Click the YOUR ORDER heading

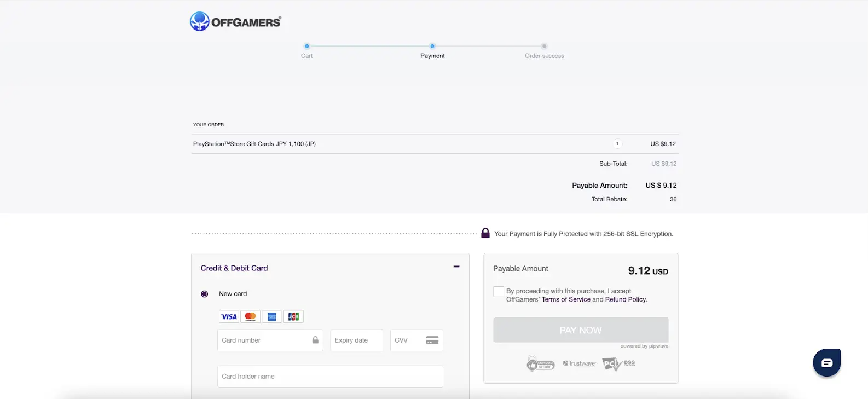(209, 125)
